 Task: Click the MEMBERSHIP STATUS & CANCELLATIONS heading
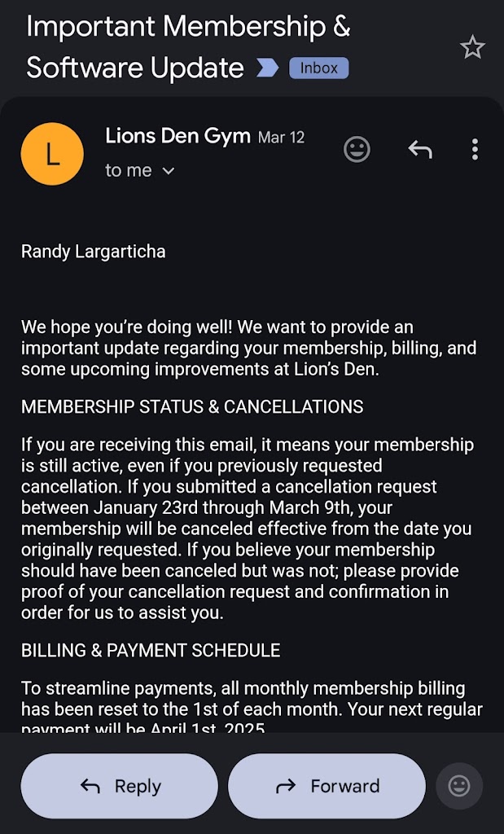[192, 406]
